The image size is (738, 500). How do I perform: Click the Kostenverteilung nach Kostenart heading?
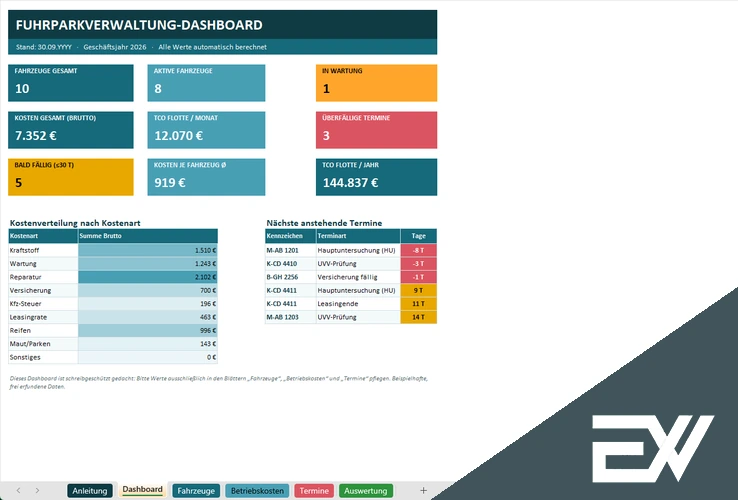75,223
